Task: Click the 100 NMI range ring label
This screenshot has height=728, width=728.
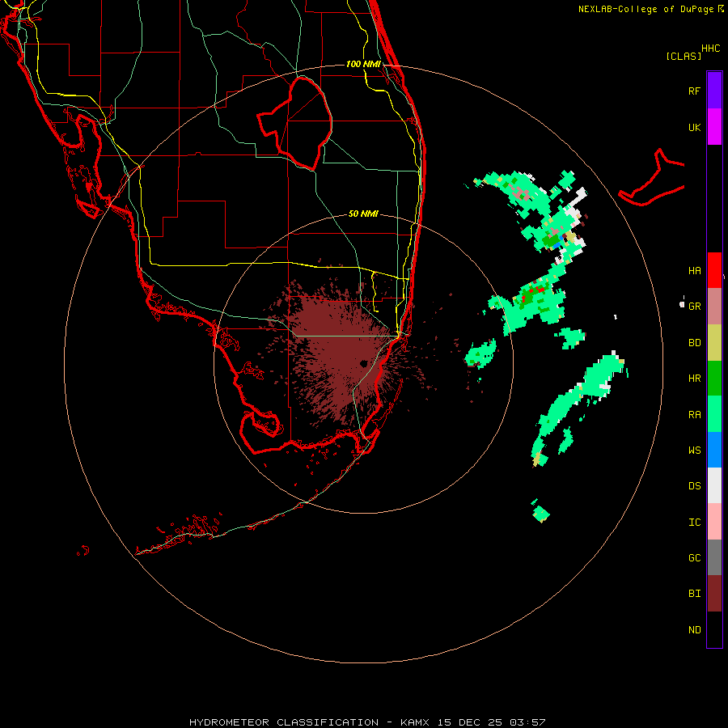Action: (x=363, y=64)
